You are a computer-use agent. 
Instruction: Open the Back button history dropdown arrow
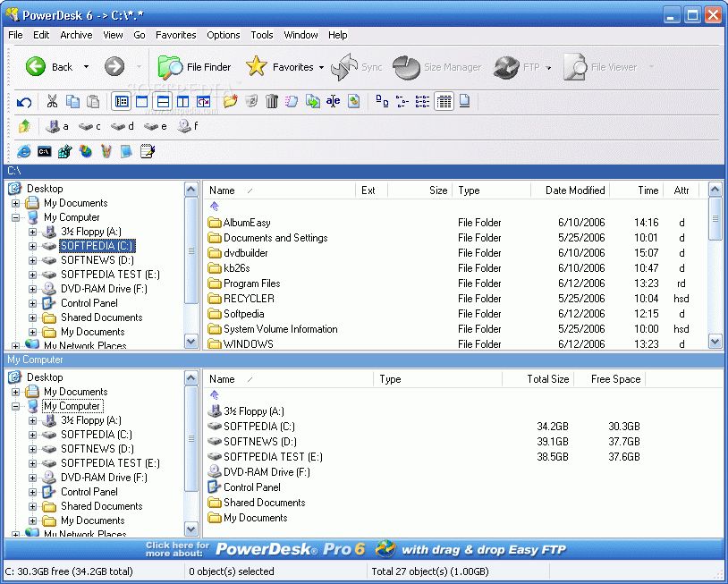pos(86,67)
